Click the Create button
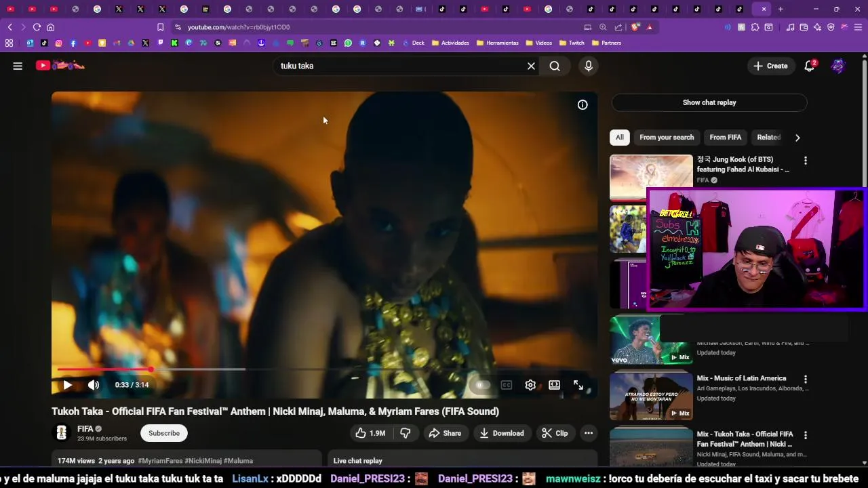 click(x=771, y=66)
